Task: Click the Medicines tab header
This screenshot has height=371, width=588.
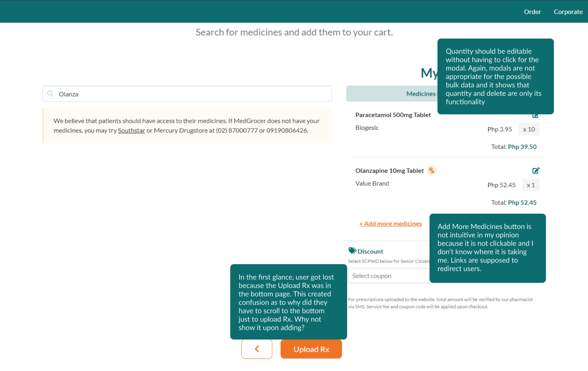Action: (x=392, y=94)
